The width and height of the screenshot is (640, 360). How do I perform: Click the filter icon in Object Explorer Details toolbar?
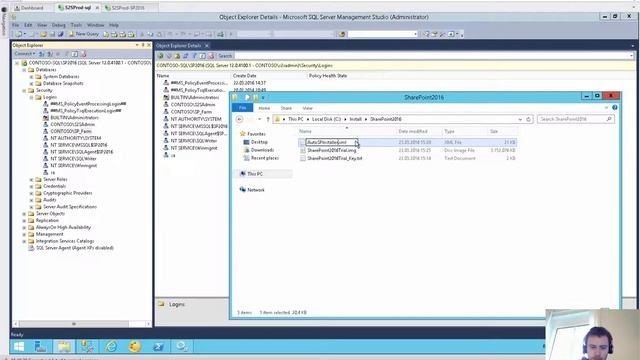(194, 56)
